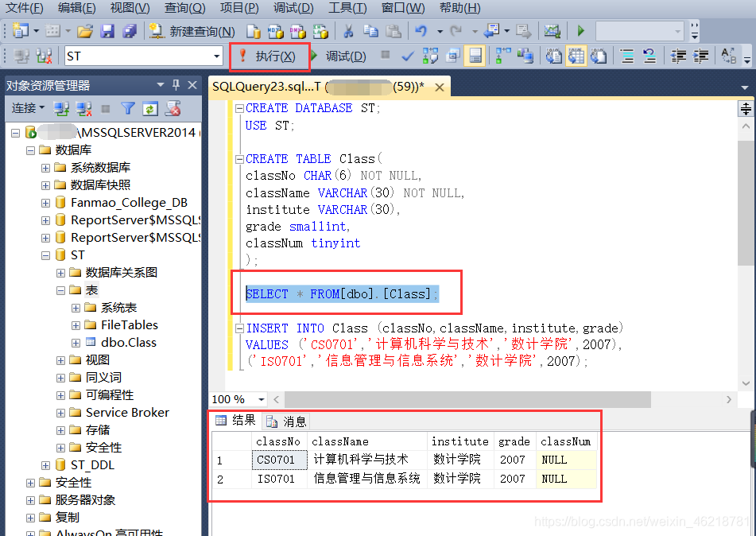Click the Query Options icon
The width and height of the screenshot is (756, 536).
453,56
